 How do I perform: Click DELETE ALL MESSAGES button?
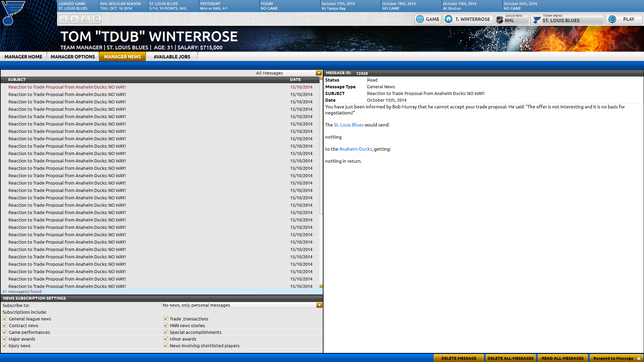pos(510,358)
